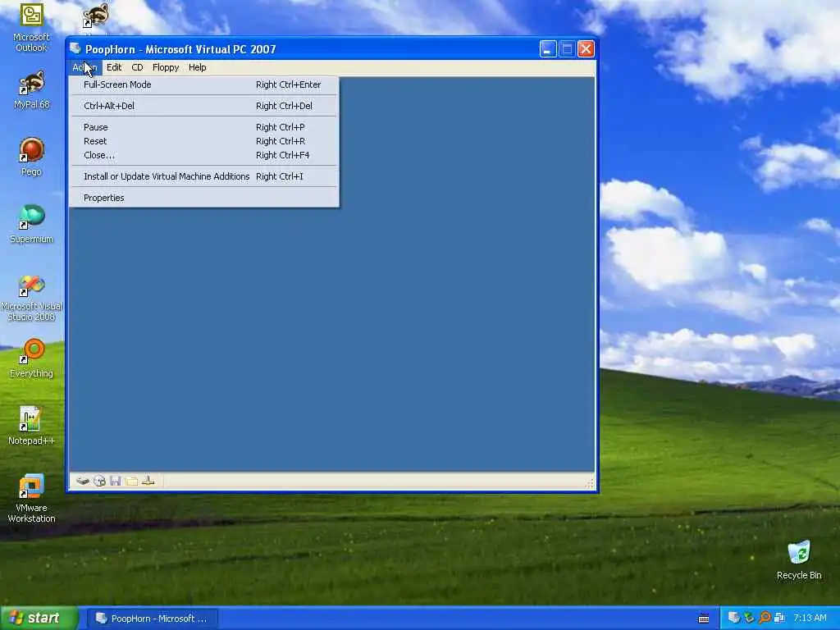Minimize the Virtual PC window
This screenshot has height=630, width=840.
click(547, 49)
